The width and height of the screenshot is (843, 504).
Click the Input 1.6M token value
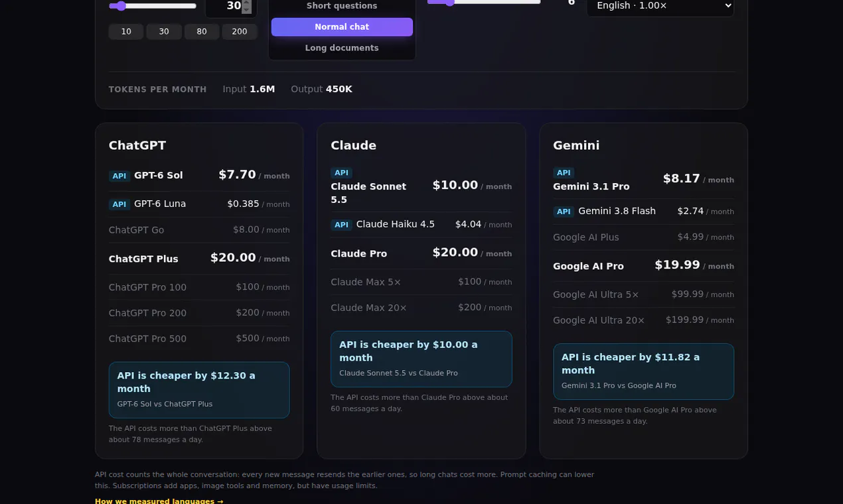click(x=249, y=89)
